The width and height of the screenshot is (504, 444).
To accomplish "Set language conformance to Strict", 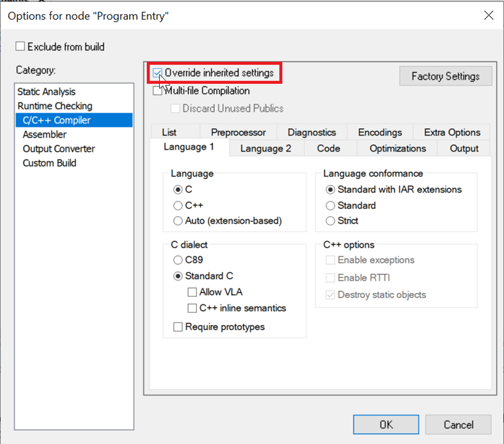I will pyautogui.click(x=330, y=221).
